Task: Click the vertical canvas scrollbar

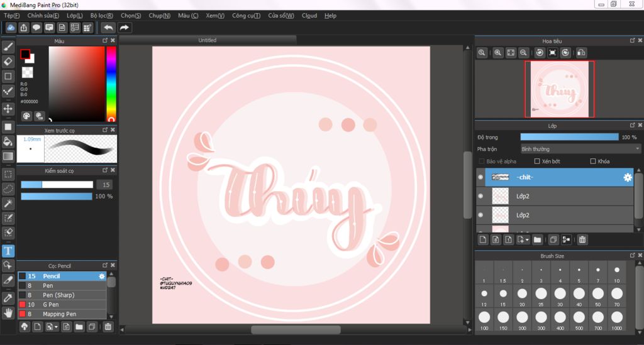Action: click(x=467, y=185)
